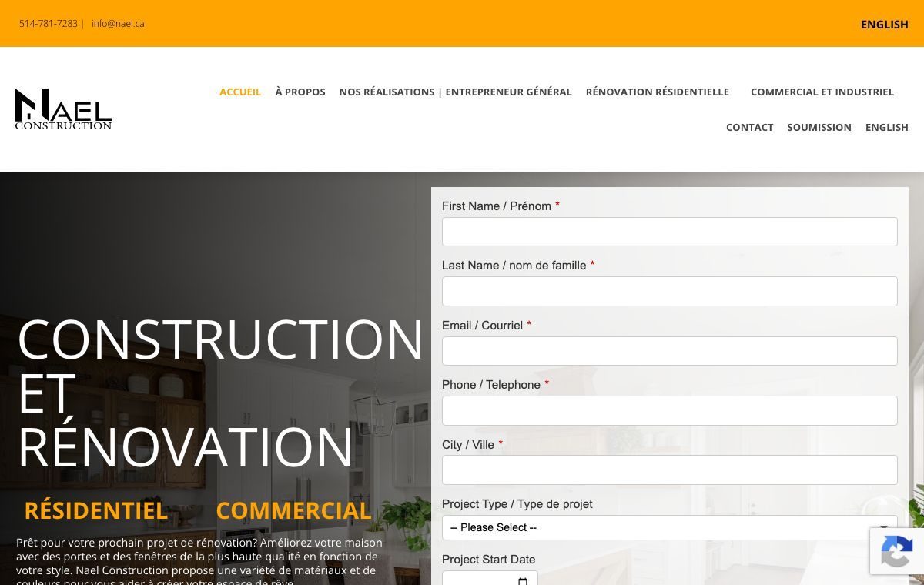
Task: Click the Nael Construction logo
Action: pos(63,109)
